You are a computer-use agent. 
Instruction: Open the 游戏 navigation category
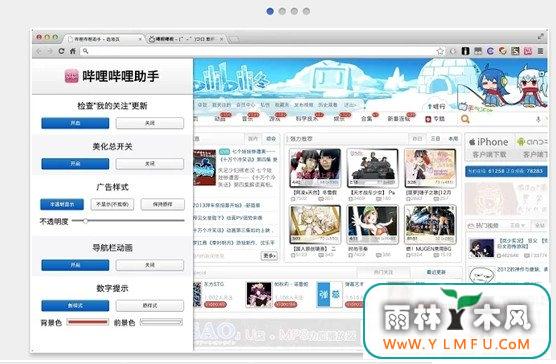[275, 119]
